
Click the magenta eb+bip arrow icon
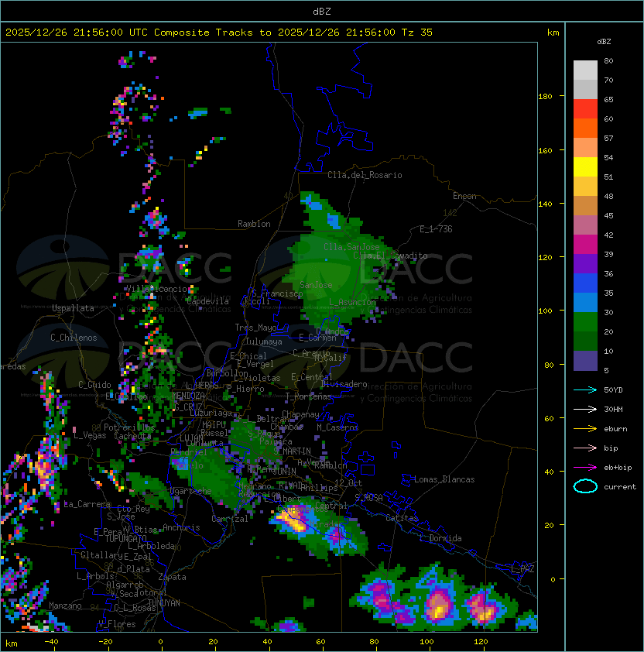pyautogui.click(x=585, y=468)
